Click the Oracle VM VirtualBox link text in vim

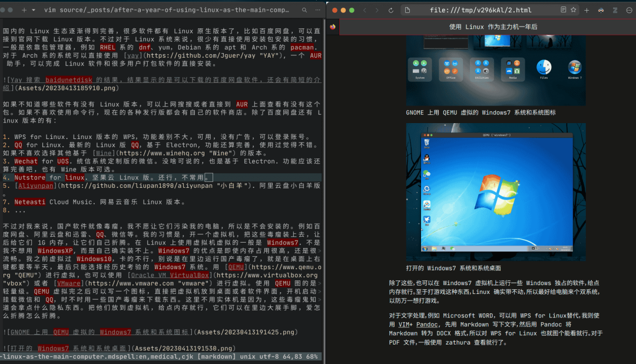170,275
